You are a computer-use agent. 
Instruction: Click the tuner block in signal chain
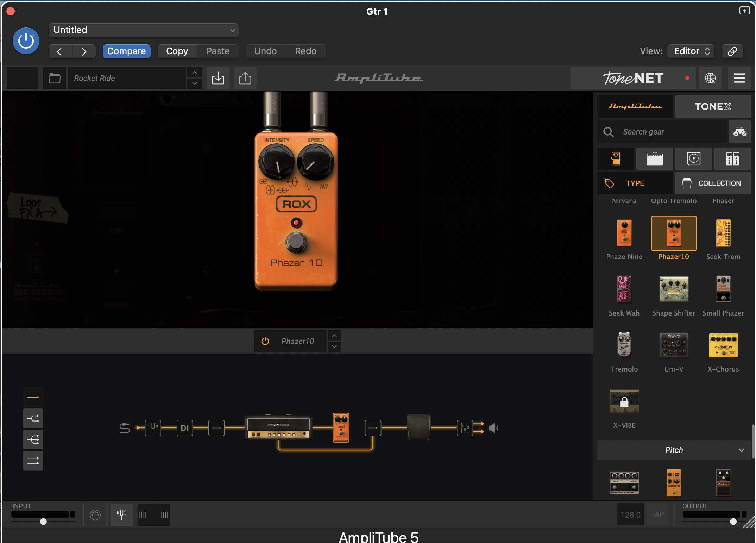[x=153, y=428]
